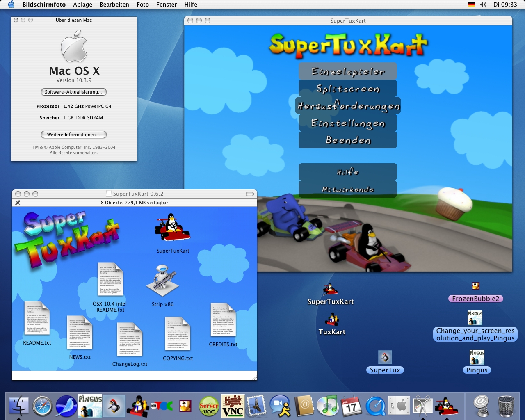Open the Apple menu
The height and width of the screenshot is (420, 525).
point(11,5)
